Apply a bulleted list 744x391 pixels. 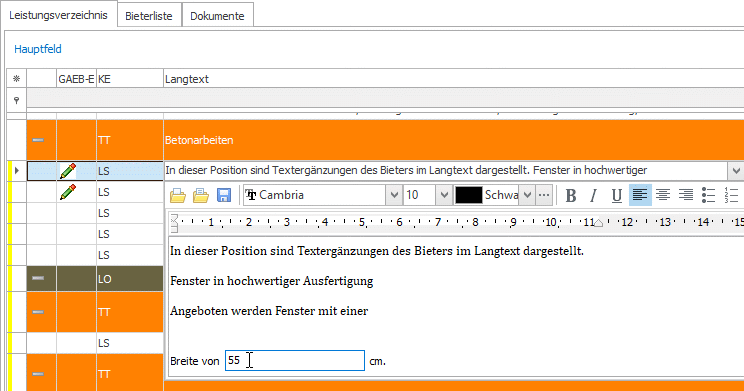click(x=708, y=195)
